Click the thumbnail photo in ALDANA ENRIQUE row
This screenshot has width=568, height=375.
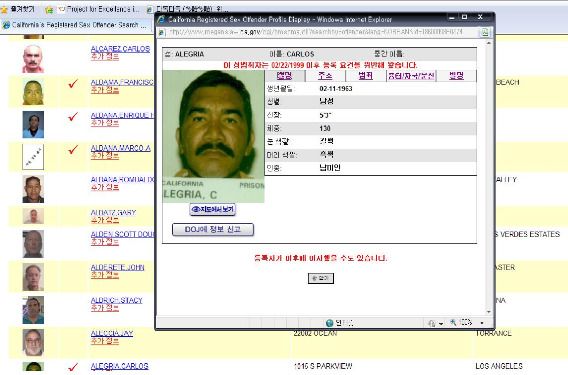tap(33, 124)
